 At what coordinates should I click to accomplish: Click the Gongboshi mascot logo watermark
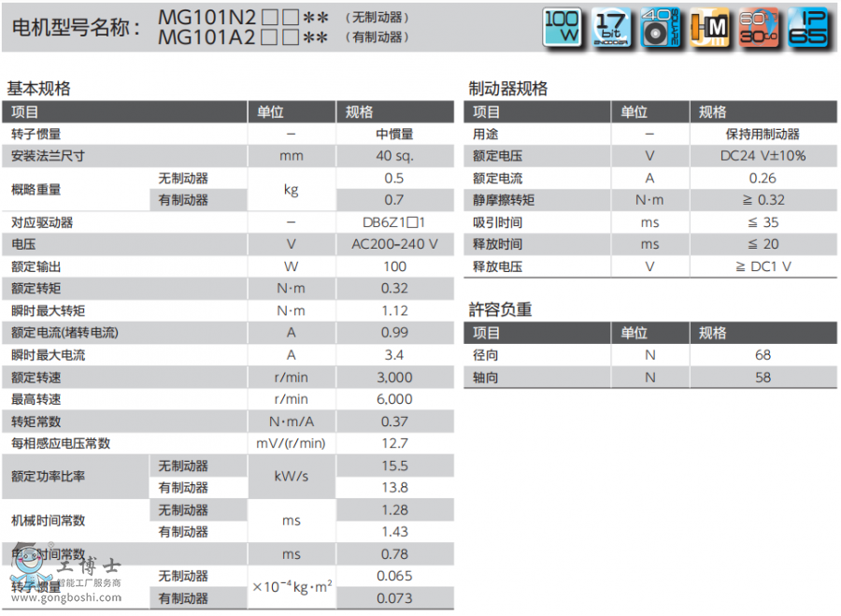(28, 568)
